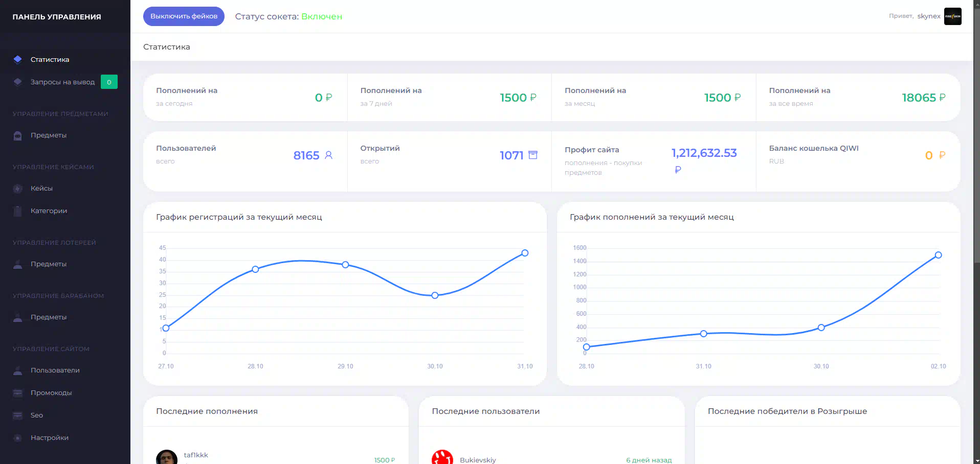Viewport: 980px width, 464px height.
Task: Click the green withdrawal requests counter badge
Action: pyautogui.click(x=109, y=82)
